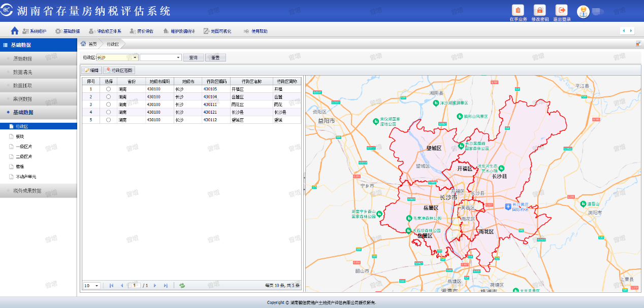Select radio button for 开福区 row
Viewport: 644px width, 308px height.
click(x=108, y=89)
